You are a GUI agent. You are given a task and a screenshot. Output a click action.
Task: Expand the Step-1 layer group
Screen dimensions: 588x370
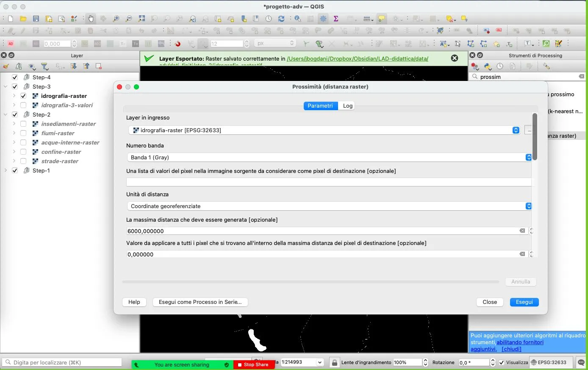pyautogui.click(x=6, y=171)
